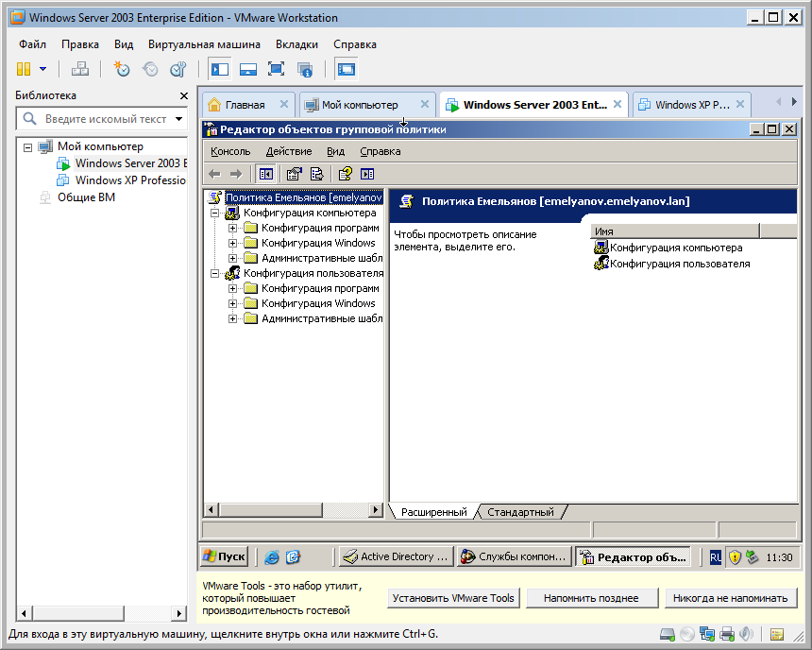Open the Действие menu in policy editor
The width and height of the screenshot is (812, 650).
click(288, 151)
